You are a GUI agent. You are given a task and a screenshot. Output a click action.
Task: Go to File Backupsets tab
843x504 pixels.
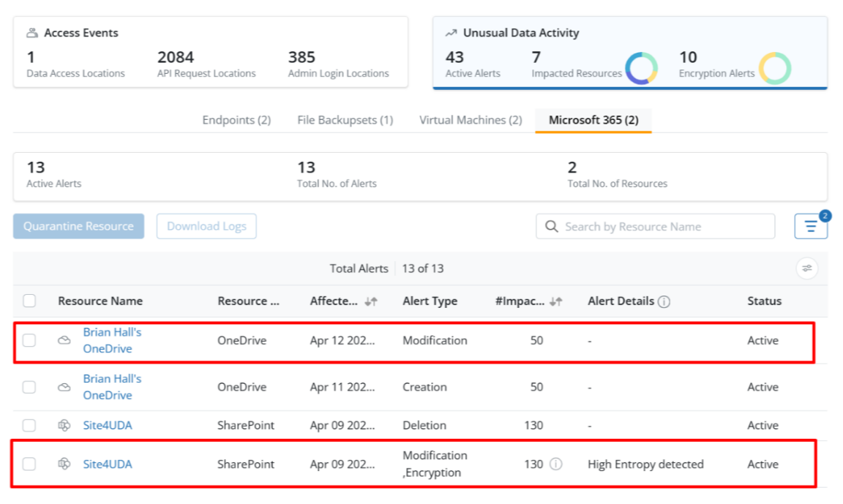point(345,120)
